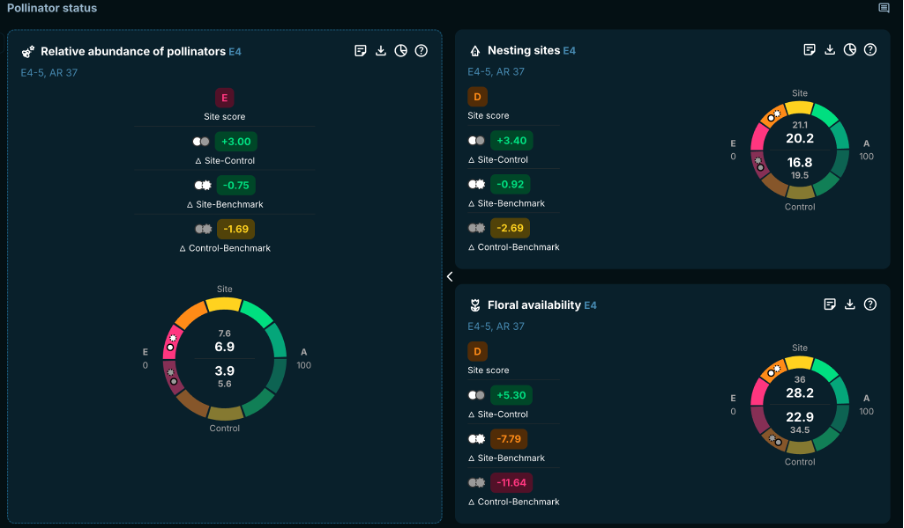Show help for Nesting sites
The image size is (904, 528).
[x=870, y=50]
